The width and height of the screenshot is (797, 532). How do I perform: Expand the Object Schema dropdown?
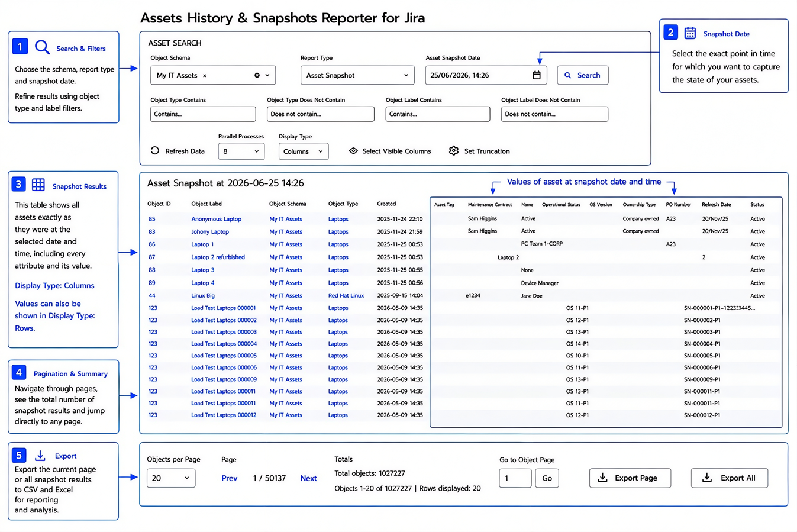coord(267,75)
